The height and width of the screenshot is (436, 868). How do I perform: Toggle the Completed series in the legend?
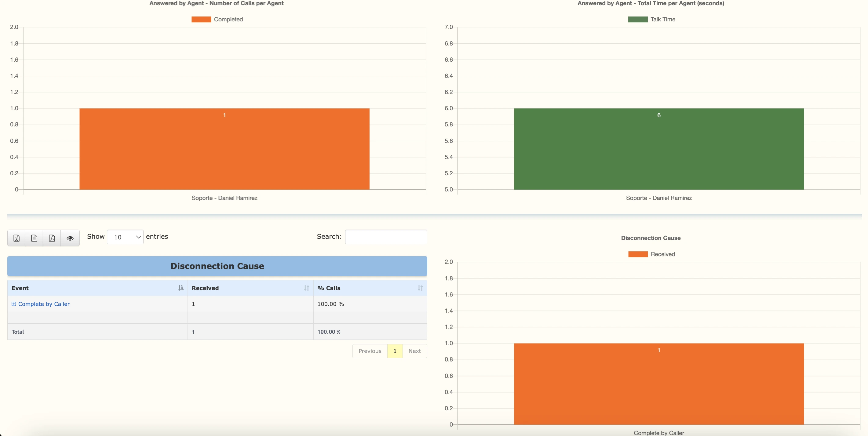[x=217, y=19]
